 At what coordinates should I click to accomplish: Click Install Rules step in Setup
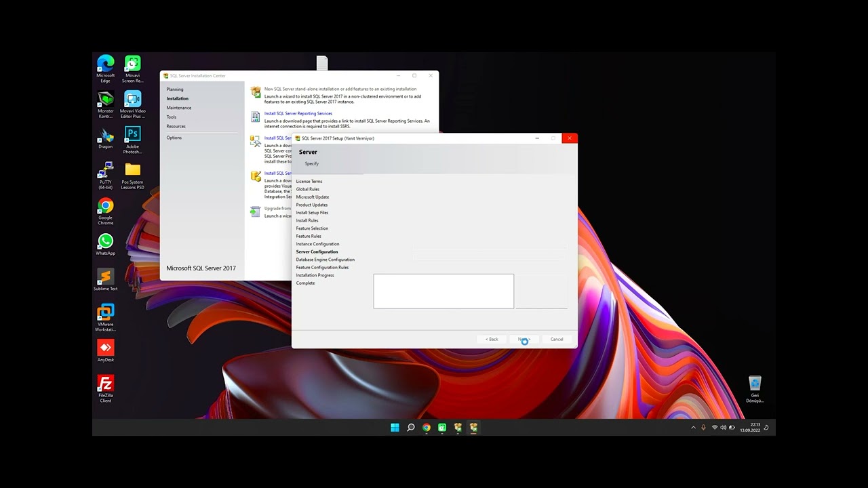[307, 220]
